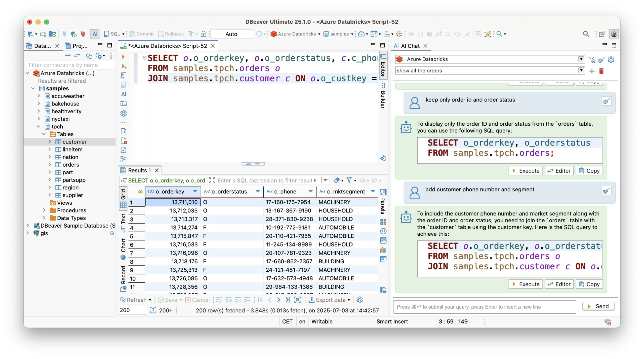The image size is (644, 359).
Task: Open the Results 1 tab
Action: pyautogui.click(x=139, y=170)
